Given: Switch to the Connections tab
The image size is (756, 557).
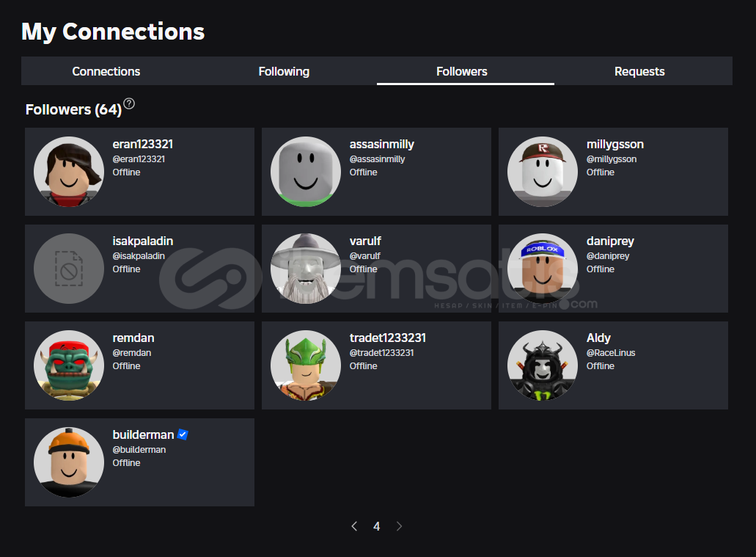Looking at the screenshot, I should [x=106, y=71].
